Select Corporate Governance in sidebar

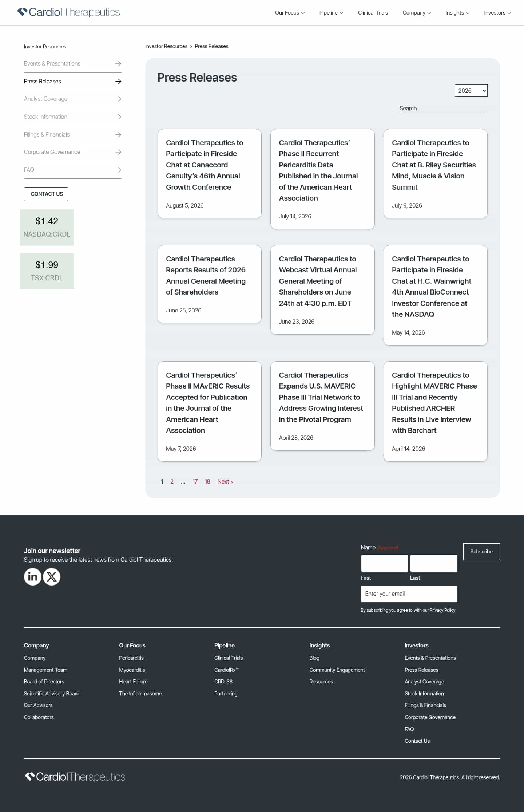click(x=52, y=152)
